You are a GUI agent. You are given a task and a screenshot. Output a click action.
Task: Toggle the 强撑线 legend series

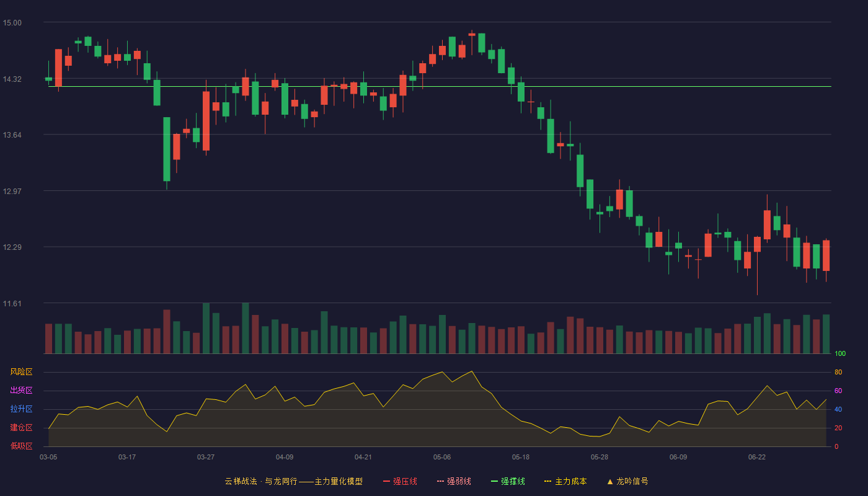508,481
